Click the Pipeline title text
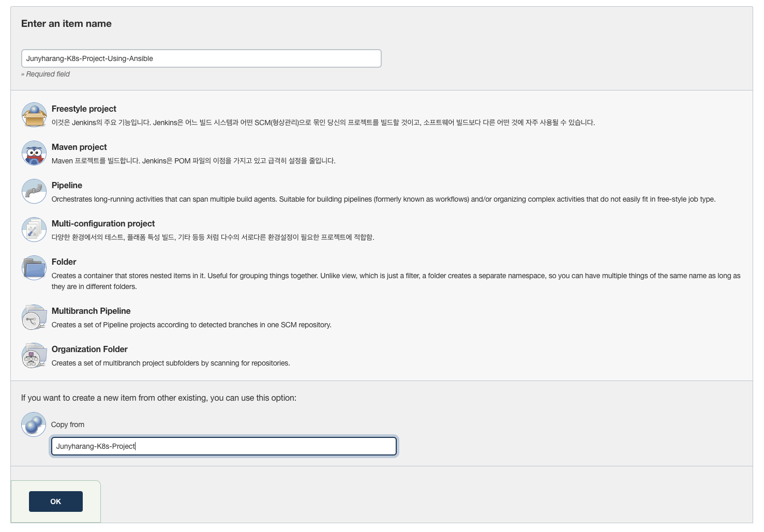This screenshot has height=532, width=764. (x=67, y=186)
